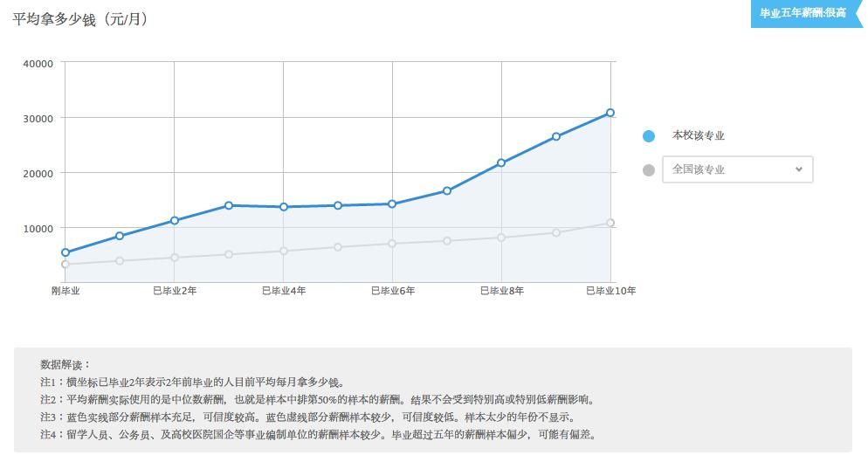This screenshot has width=868, height=462.
Task: Select the gray national data point at 已毕业4年
Action: click(284, 251)
